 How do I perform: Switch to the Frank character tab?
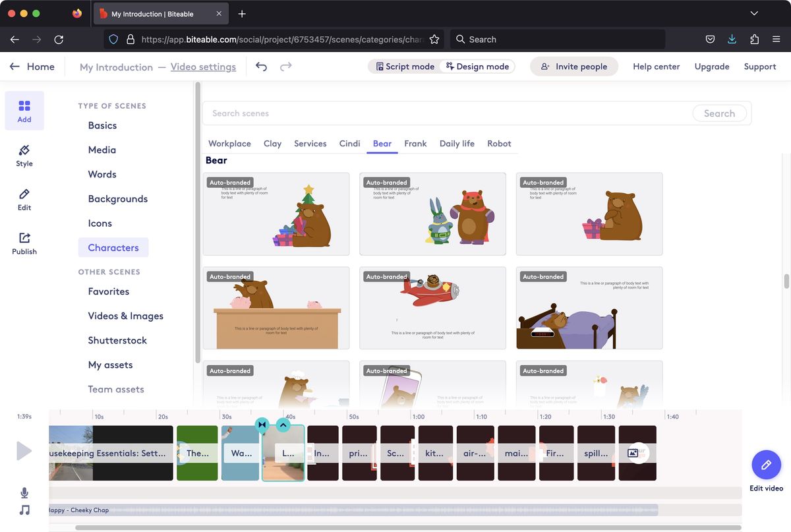(415, 143)
